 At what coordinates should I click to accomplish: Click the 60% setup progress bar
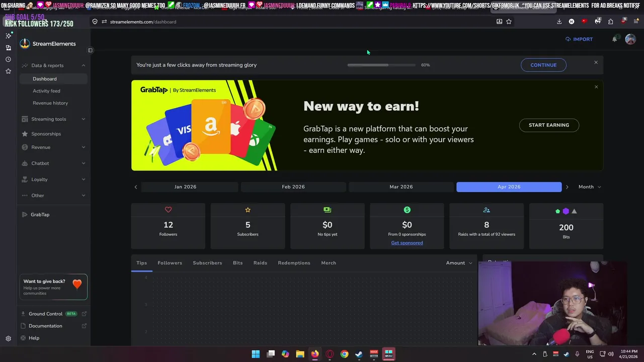coord(381,65)
